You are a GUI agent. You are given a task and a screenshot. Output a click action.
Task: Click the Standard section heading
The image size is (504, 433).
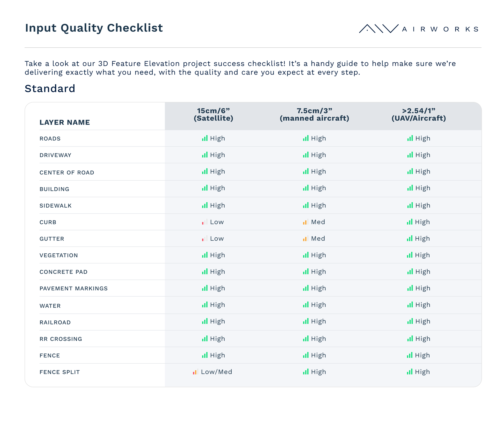50,89
